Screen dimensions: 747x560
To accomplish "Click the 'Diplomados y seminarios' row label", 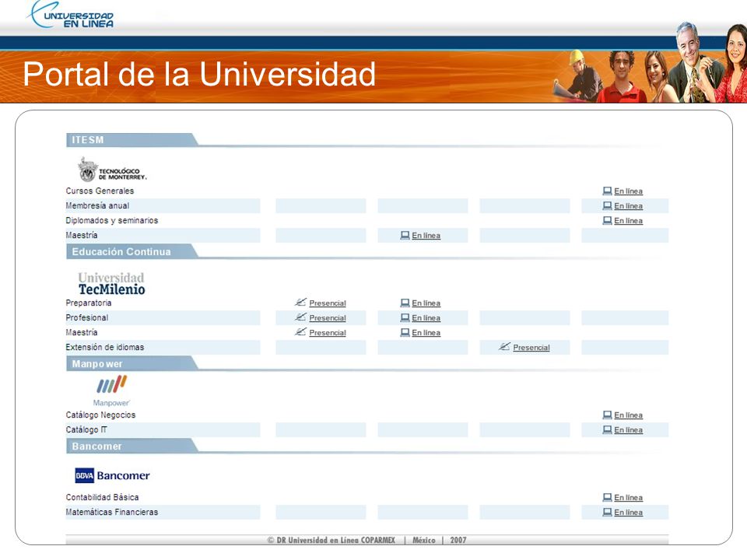I will (111, 220).
